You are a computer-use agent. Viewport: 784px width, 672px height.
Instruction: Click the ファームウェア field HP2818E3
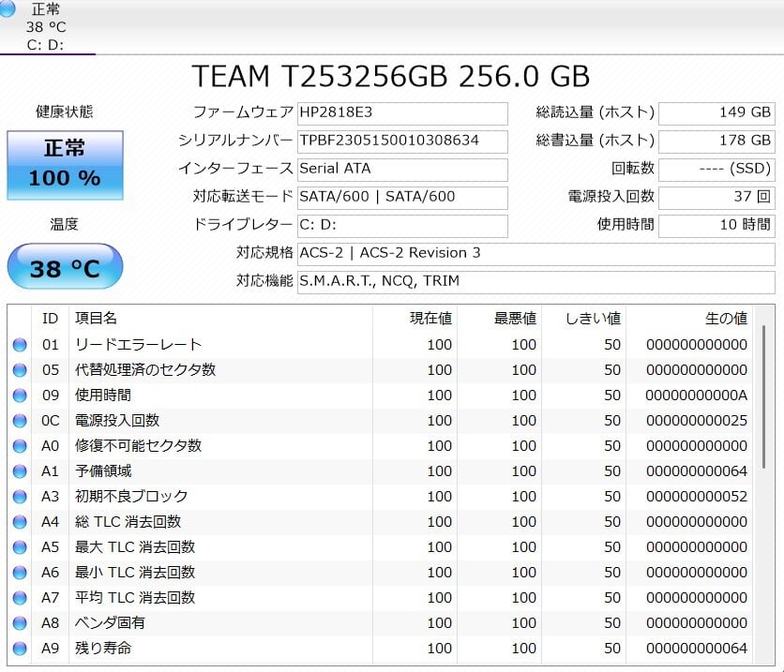402,112
